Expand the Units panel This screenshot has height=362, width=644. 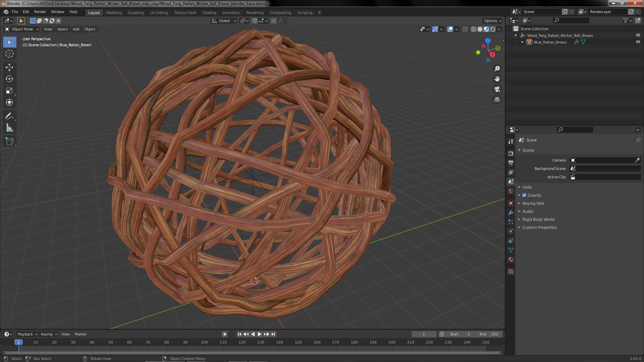click(x=527, y=187)
